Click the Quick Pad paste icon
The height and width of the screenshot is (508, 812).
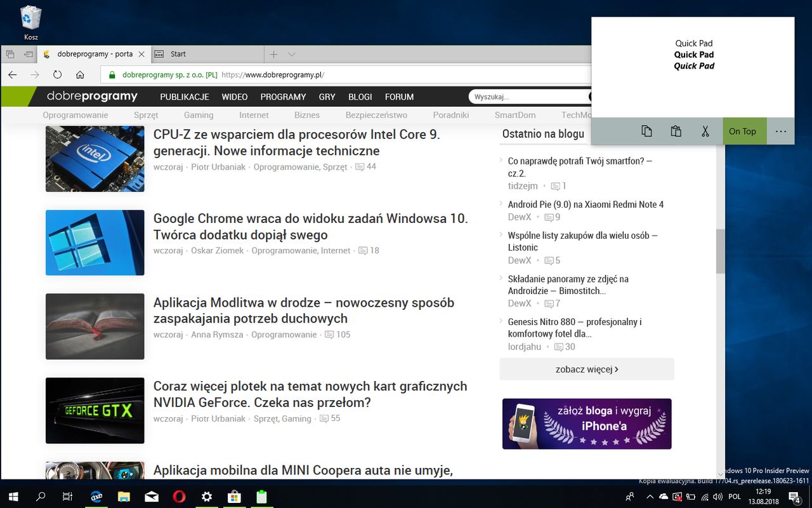pyautogui.click(x=676, y=131)
